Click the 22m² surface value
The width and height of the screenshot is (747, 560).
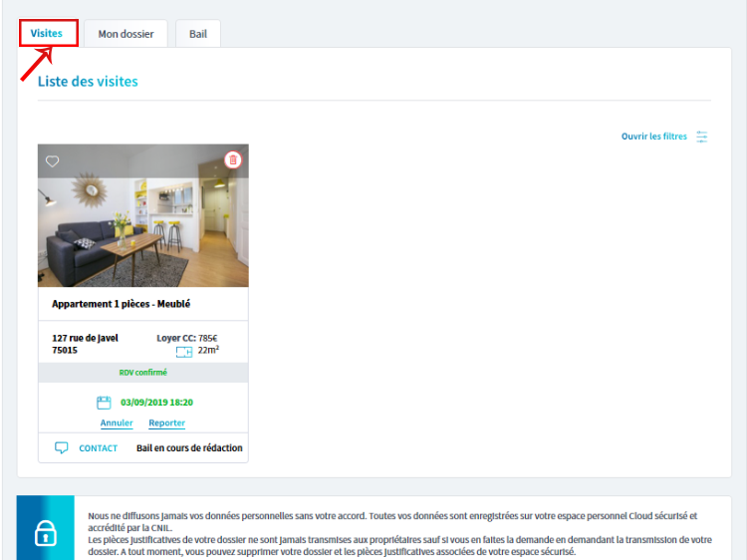click(208, 351)
